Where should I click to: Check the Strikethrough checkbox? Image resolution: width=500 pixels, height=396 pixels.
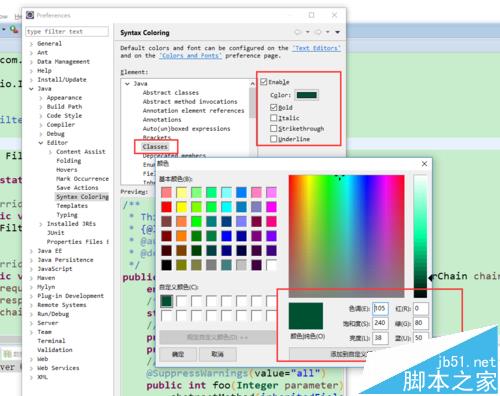tap(274, 128)
